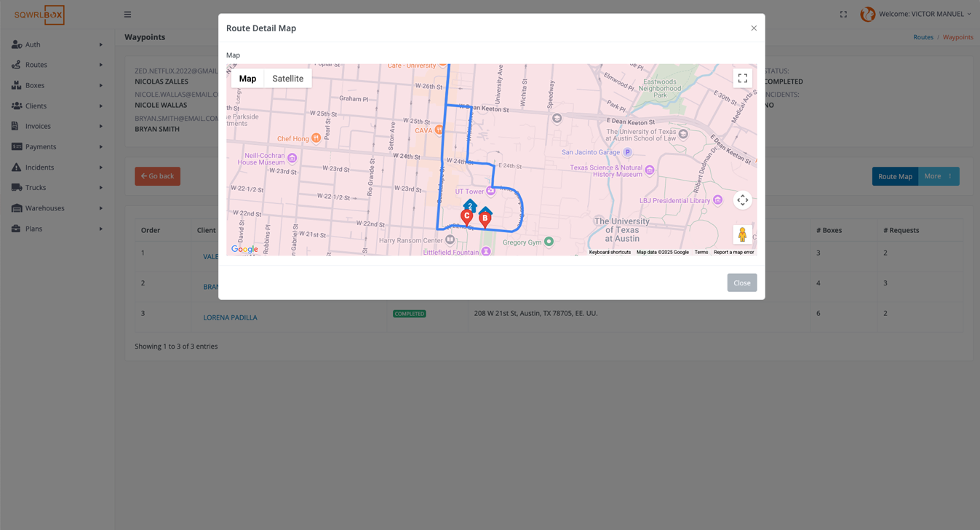The height and width of the screenshot is (530, 980).
Task: Click the Go back button
Action: pyautogui.click(x=157, y=176)
